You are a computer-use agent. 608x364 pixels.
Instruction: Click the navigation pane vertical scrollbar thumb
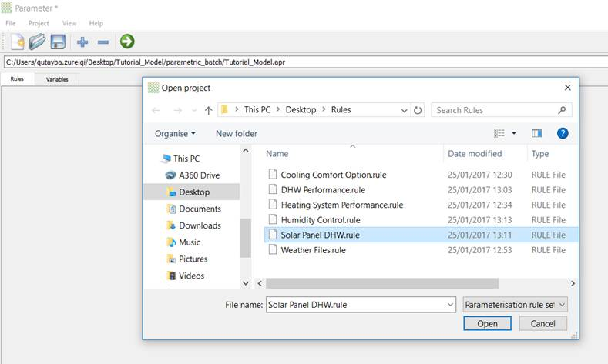tap(246, 238)
